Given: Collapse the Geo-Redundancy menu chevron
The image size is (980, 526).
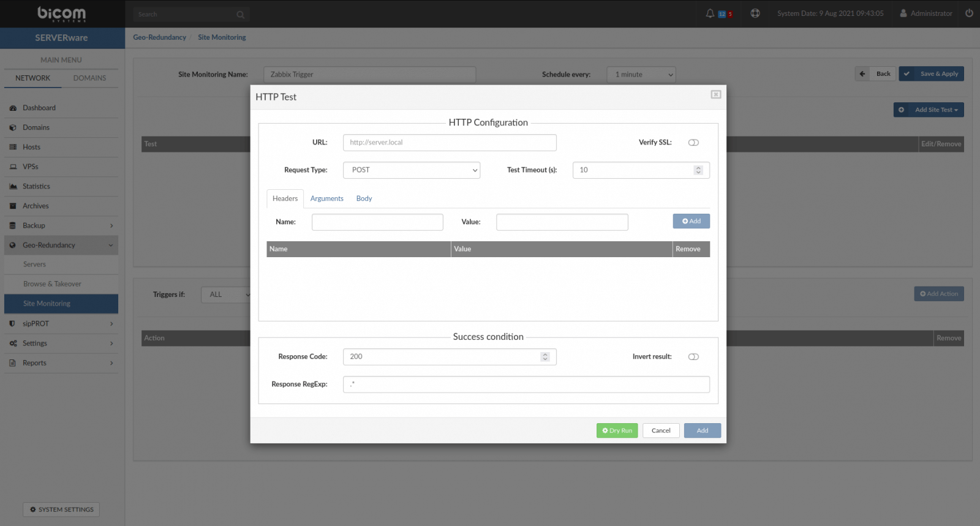Looking at the screenshot, I should (x=111, y=246).
